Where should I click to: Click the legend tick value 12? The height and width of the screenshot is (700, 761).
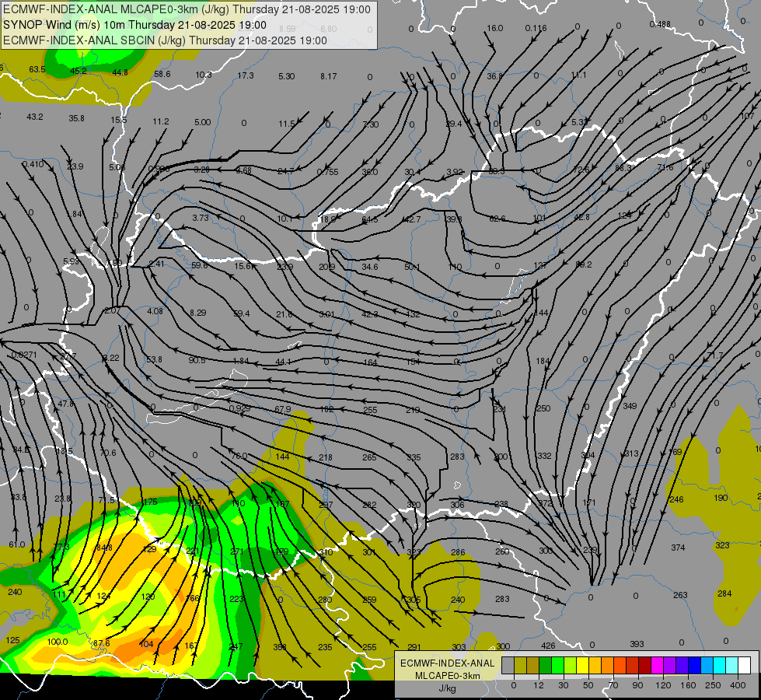pos(539,685)
